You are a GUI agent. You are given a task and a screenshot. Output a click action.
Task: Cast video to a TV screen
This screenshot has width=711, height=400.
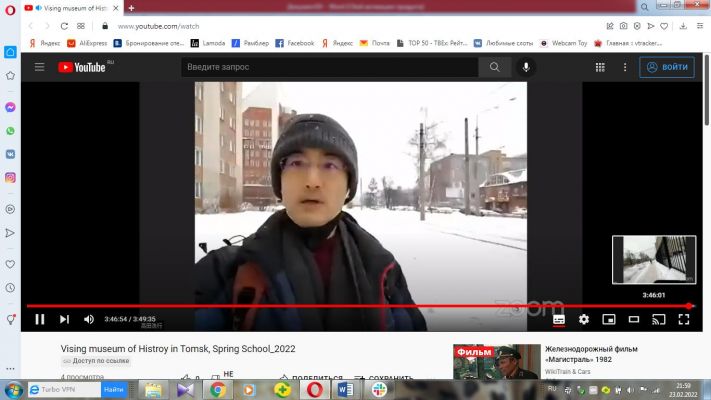[x=658, y=319]
